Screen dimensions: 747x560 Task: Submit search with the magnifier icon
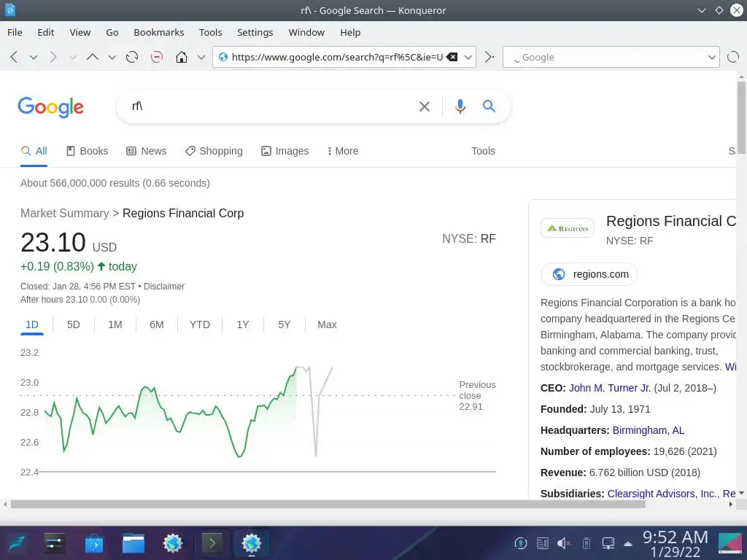[489, 106]
